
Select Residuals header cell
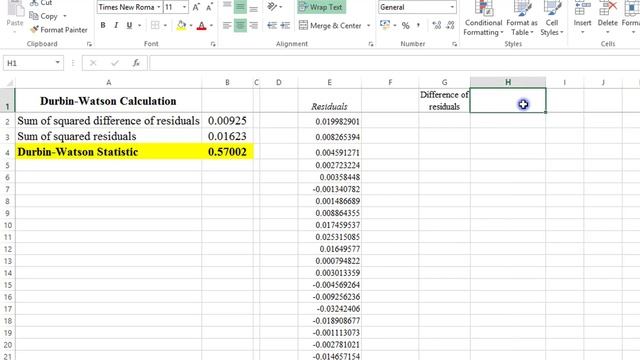[329, 100]
